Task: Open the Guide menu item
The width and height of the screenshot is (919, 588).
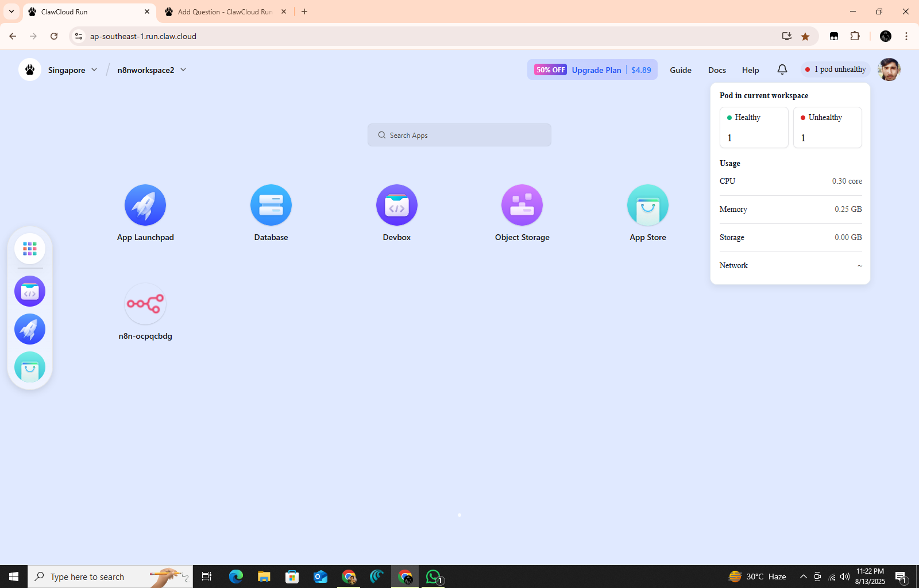Action: pos(681,70)
